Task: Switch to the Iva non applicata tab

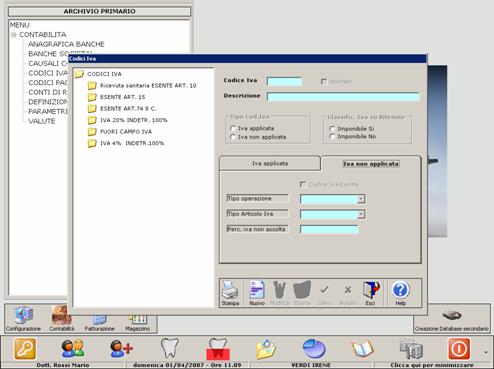Action: click(371, 164)
